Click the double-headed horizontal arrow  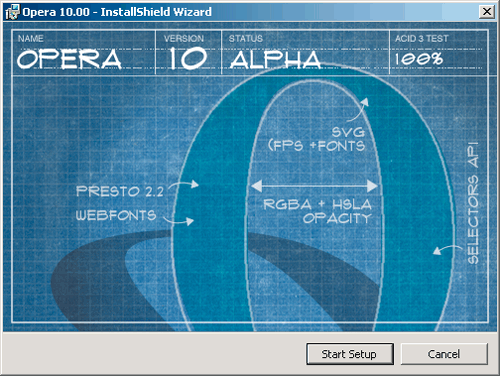(314, 186)
